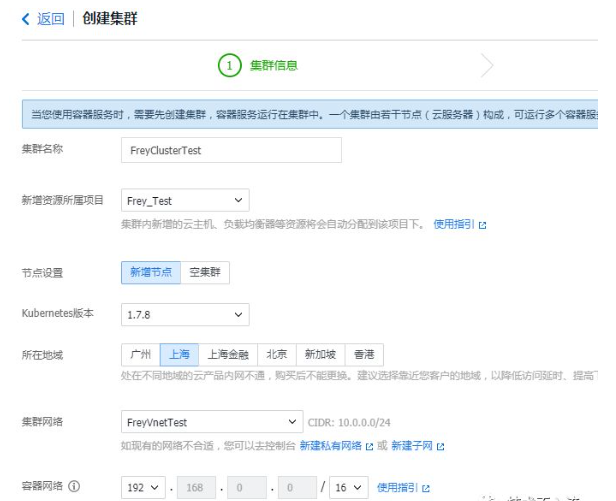Screen dimensions: 616x501
Task: Select 北京 as the region
Action: 276,355
